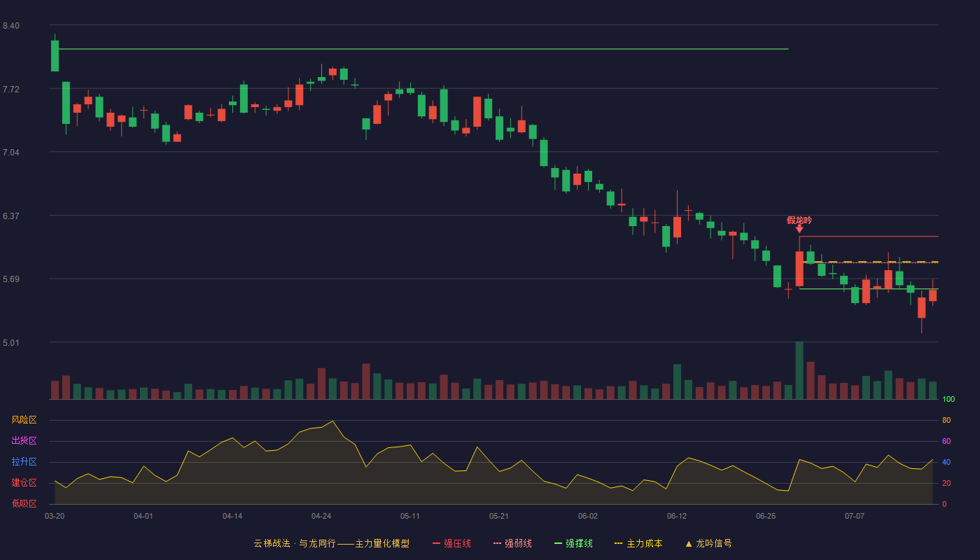Click the 04-14 date axis label

tap(232, 516)
